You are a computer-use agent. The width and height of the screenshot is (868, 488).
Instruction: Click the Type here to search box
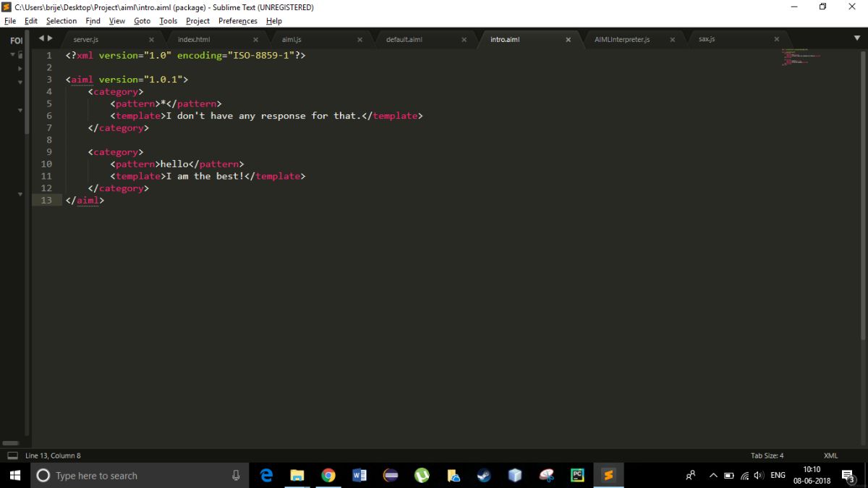139,475
